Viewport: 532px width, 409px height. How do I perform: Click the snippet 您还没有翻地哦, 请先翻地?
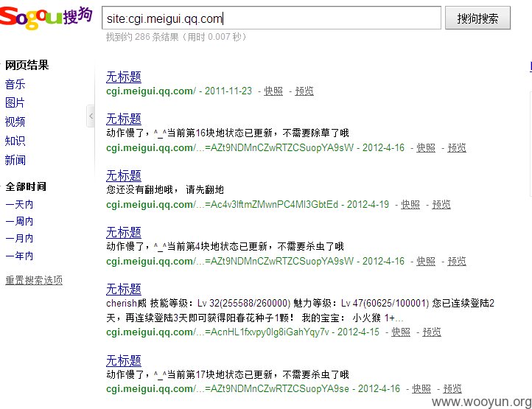point(165,189)
